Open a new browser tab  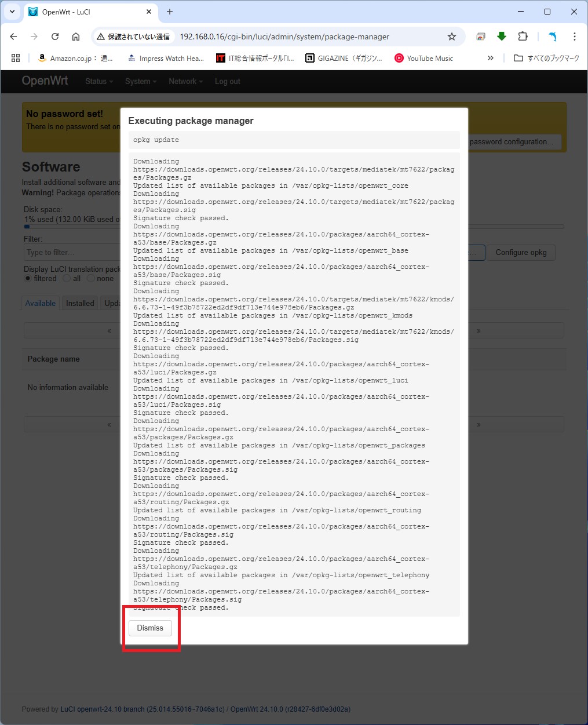point(170,12)
